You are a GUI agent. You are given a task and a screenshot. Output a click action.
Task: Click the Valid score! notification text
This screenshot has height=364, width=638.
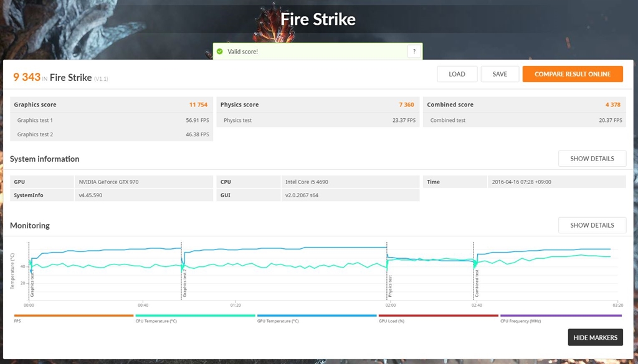point(242,52)
